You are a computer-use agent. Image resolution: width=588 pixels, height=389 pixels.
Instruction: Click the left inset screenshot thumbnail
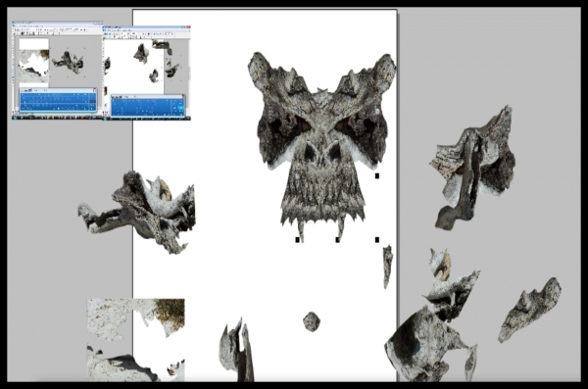point(58,71)
